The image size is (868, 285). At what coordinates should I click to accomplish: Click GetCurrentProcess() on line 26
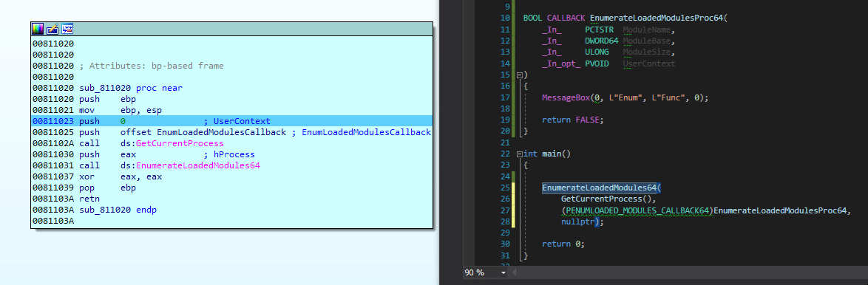(609, 199)
